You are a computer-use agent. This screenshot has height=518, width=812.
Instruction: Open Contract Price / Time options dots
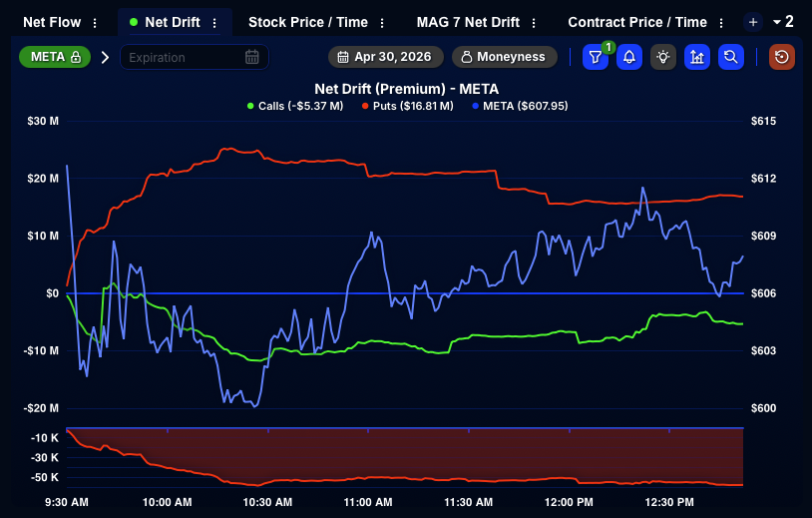721,23
